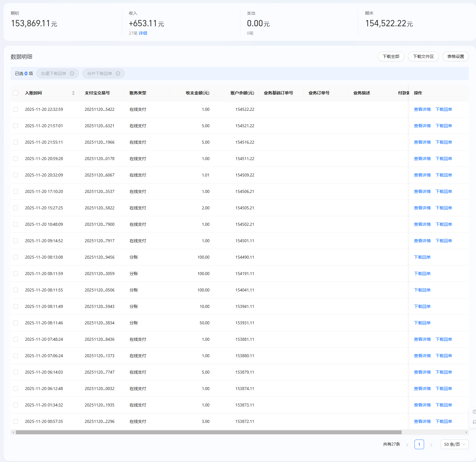The width and height of the screenshot is (476, 462).
Task: Click the 下载全部 button
Action: pyautogui.click(x=391, y=56)
